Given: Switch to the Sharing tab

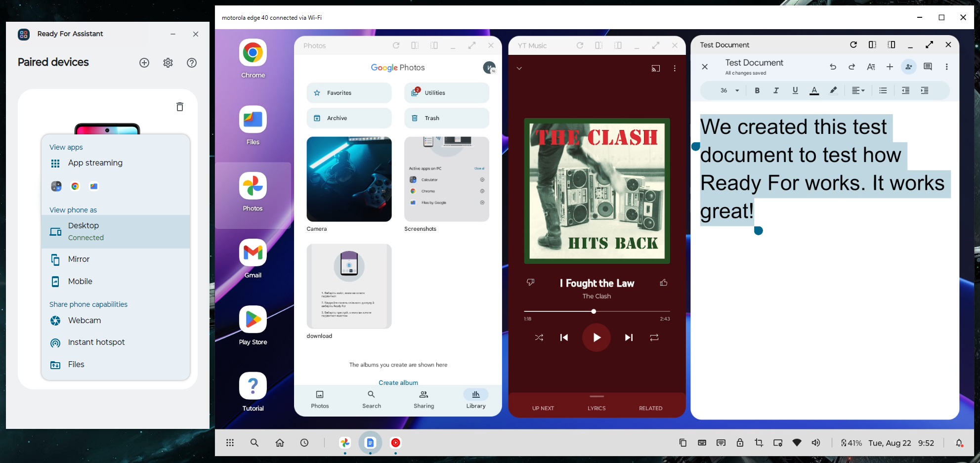Looking at the screenshot, I should (424, 400).
